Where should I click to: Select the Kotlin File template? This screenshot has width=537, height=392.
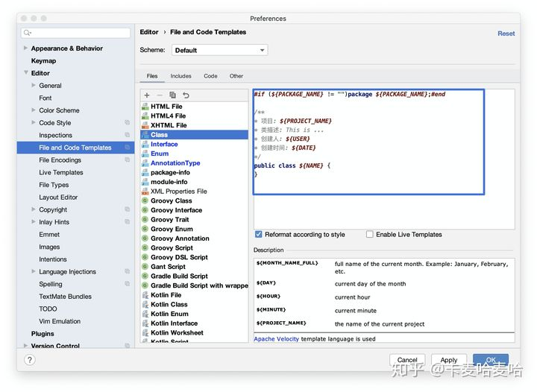166,295
